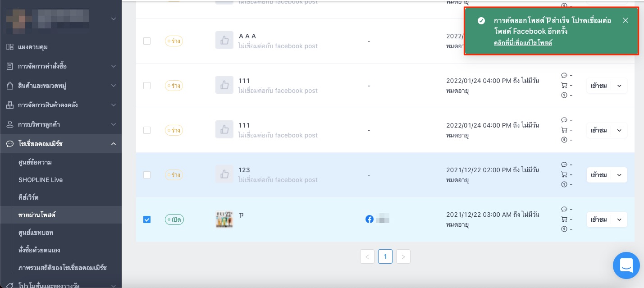Click thumbs-up placeholder icon for A A A
644x288 pixels.
coord(224,41)
